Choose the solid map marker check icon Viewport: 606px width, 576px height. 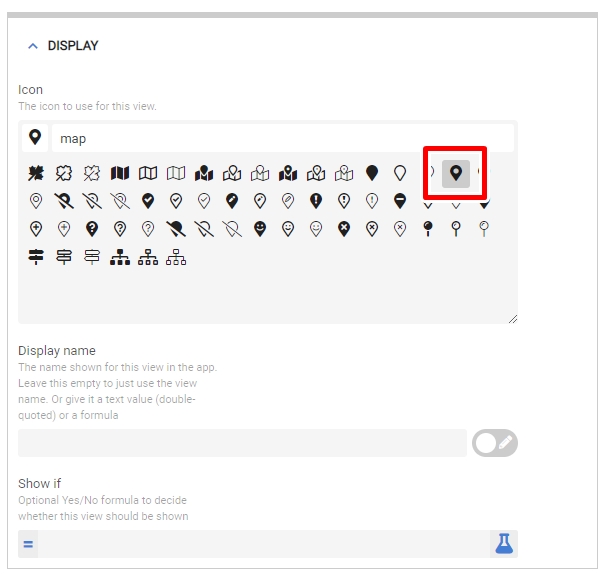[x=148, y=201]
